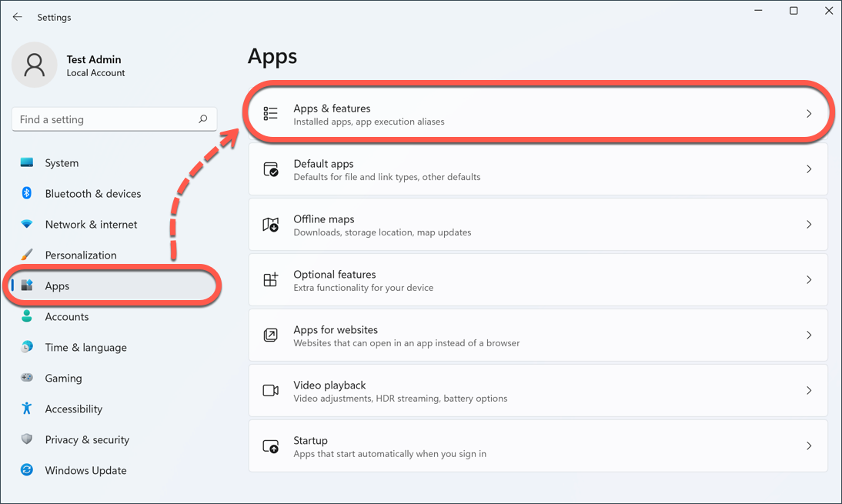
Task: Open Network & internet category
Action: pos(113,225)
